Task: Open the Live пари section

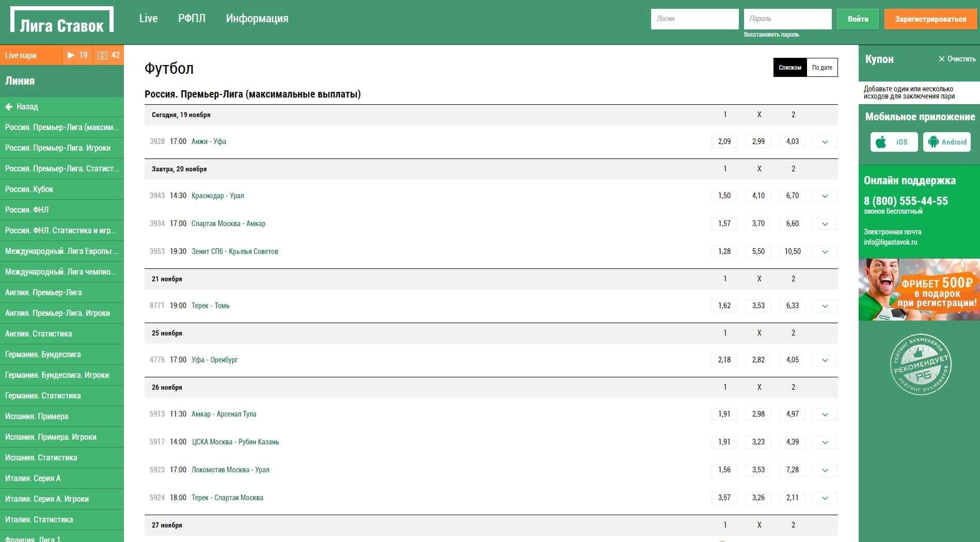Action: pos(31,55)
